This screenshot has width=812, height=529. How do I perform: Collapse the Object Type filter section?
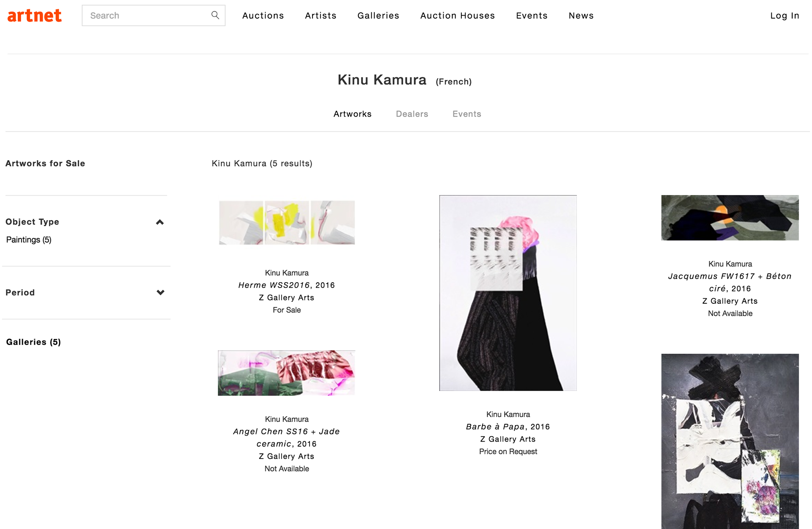point(160,222)
